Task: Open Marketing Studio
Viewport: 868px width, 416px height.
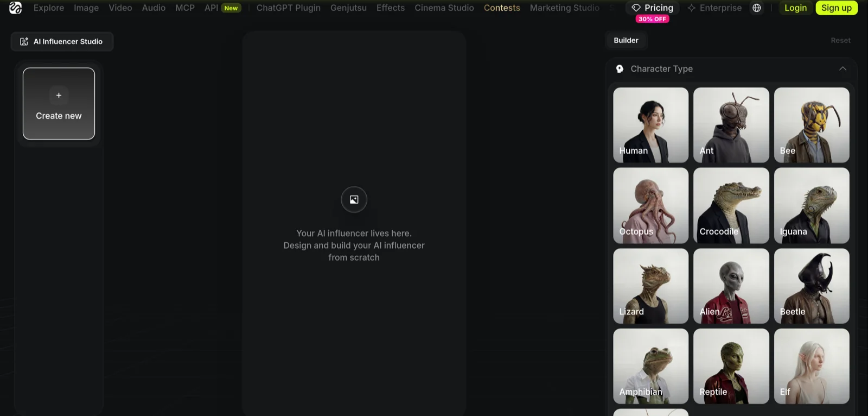Action: click(565, 8)
